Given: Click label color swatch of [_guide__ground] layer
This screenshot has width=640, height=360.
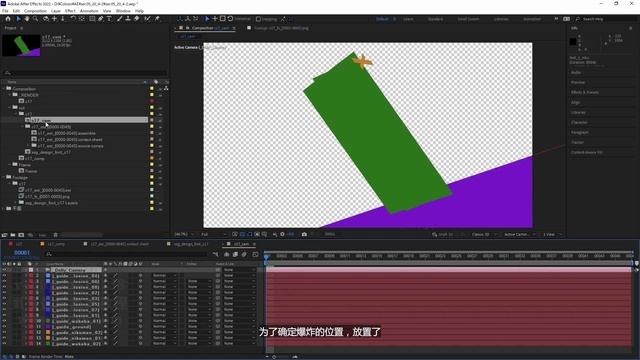Looking at the screenshot, I should click(31, 327).
